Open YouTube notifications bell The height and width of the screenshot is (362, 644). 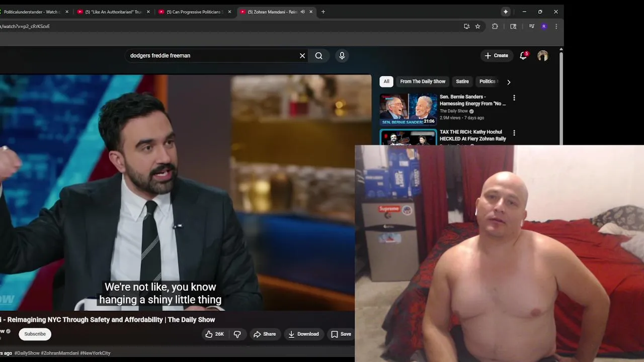(x=523, y=56)
